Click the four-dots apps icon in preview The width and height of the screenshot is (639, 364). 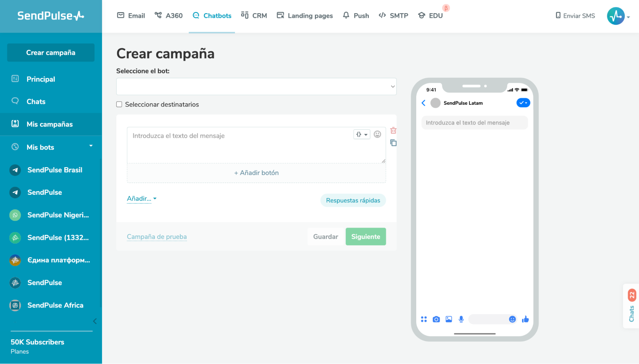coord(424,319)
